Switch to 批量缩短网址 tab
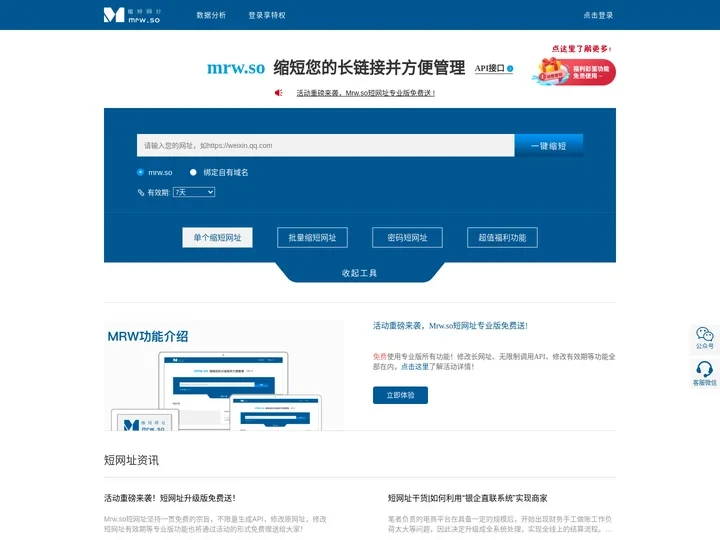The height and width of the screenshot is (540, 720). pos(312,237)
